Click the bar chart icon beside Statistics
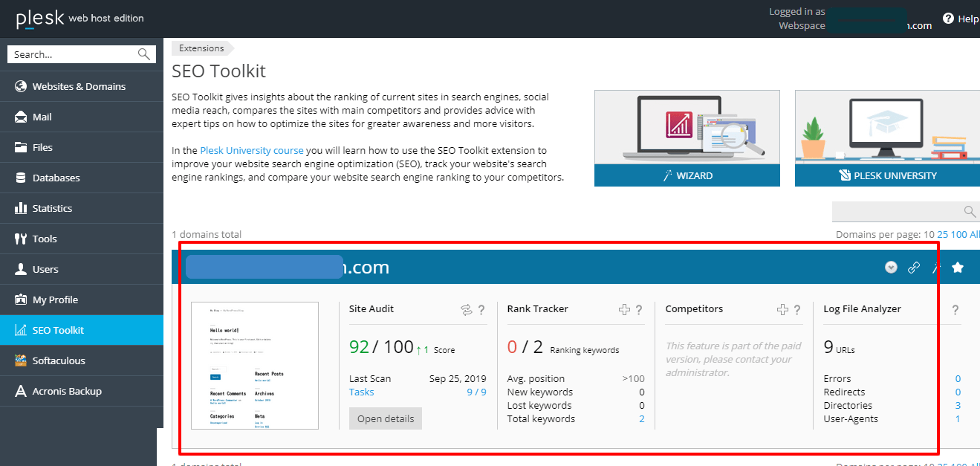The width and height of the screenshot is (980, 466). tap(21, 208)
